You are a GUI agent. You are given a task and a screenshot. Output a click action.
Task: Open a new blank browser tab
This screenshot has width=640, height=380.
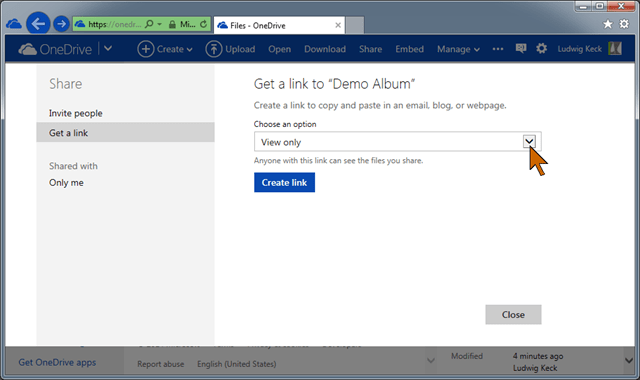pyautogui.click(x=355, y=25)
